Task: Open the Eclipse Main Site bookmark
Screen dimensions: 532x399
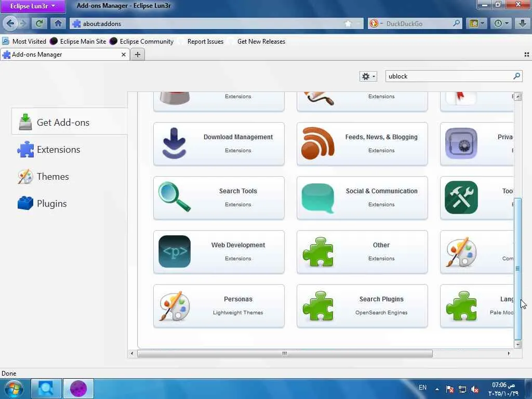Action: pos(78,42)
